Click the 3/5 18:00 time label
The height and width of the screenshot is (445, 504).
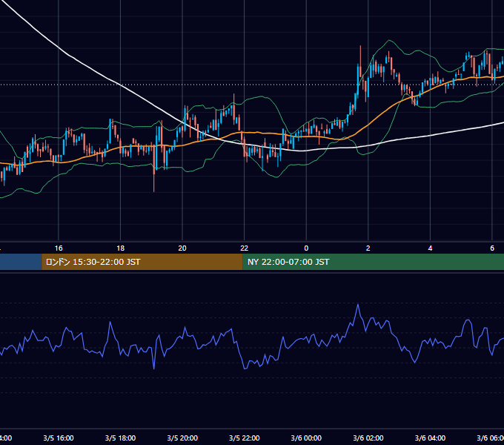coord(120,438)
